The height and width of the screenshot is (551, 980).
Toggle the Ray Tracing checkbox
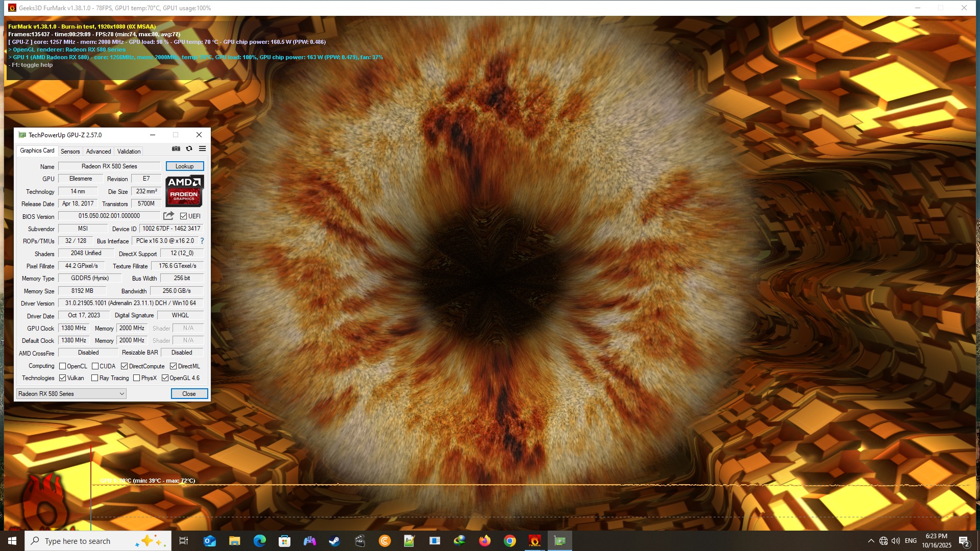point(95,378)
